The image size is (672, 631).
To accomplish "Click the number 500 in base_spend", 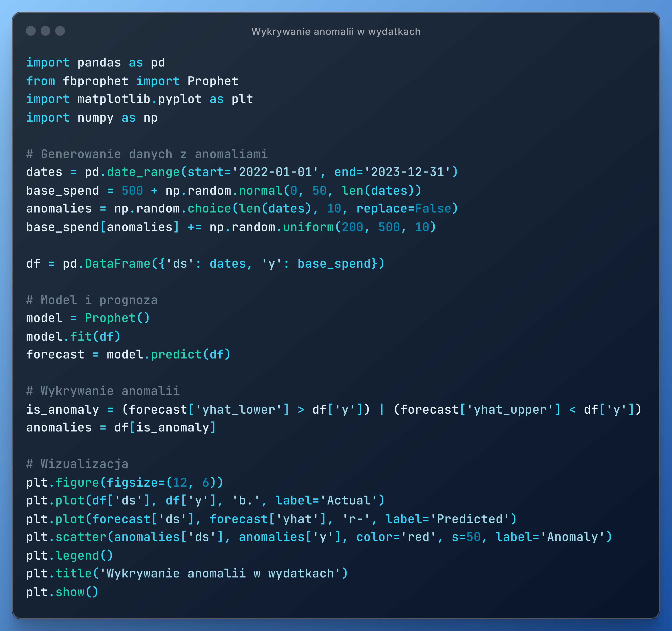I will pyautogui.click(x=132, y=191).
